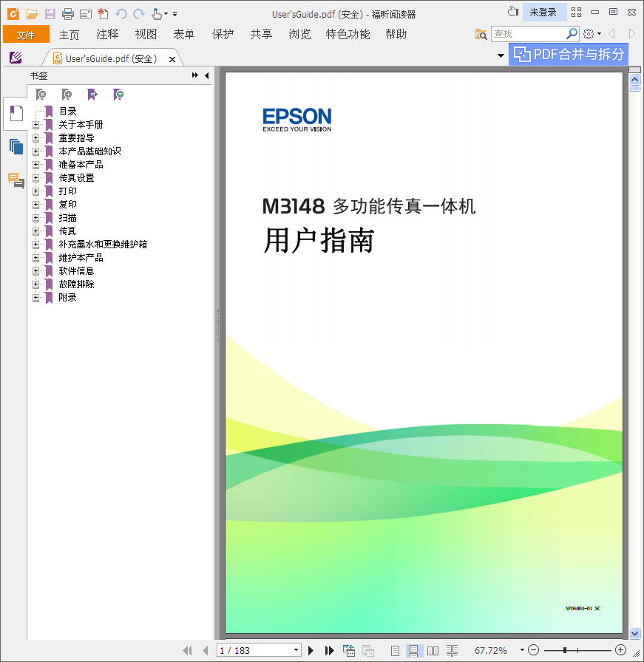Expand the 本产品基础知识 bookmark node
The image size is (644, 662).
point(36,151)
